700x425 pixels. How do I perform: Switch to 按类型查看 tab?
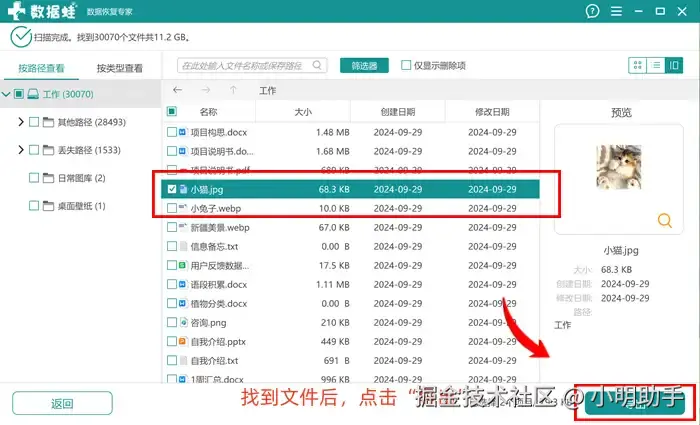tap(120, 68)
